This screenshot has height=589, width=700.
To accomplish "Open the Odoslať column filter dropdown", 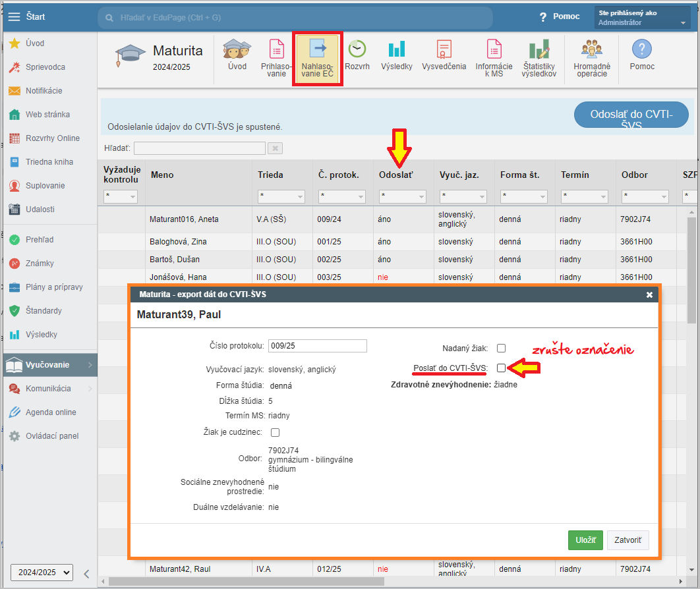I will point(402,196).
